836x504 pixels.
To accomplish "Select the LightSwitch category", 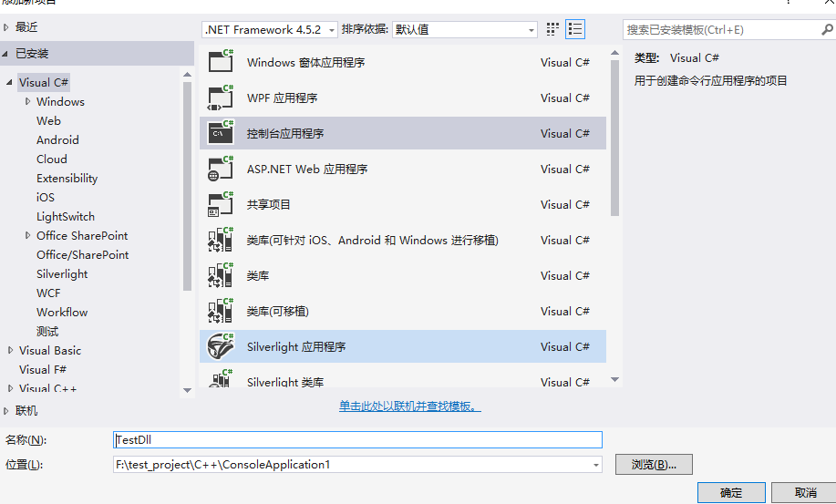I will [66, 217].
